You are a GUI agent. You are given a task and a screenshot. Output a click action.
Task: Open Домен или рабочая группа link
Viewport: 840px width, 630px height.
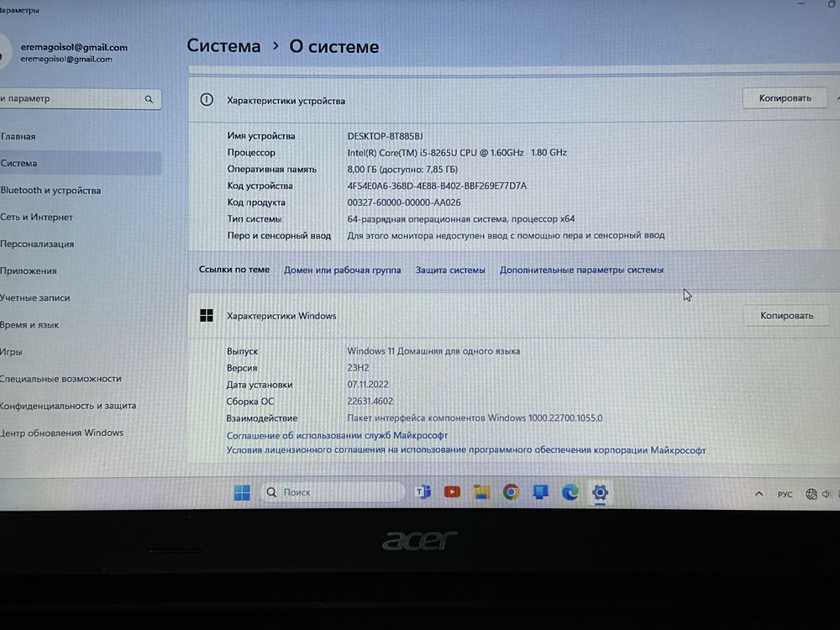[343, 270]
